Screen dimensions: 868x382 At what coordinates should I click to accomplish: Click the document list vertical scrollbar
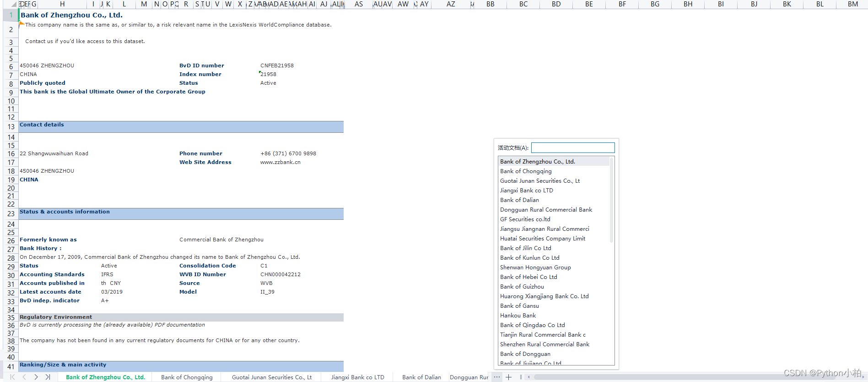612,200
